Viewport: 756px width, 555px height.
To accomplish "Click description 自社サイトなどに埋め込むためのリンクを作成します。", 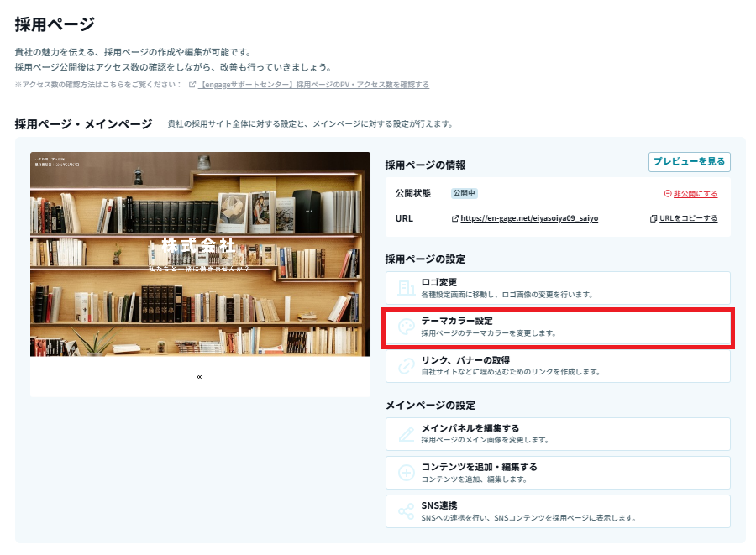I will click(511, 372).
